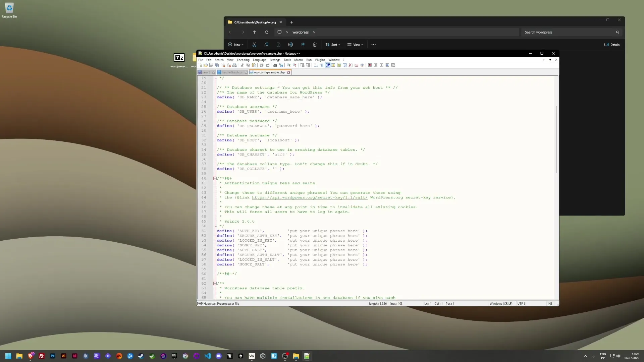Screen dimensions: 644x362
Task: Switch to the RenderGraph.cs tab
Action: click(x=231, y=72)
